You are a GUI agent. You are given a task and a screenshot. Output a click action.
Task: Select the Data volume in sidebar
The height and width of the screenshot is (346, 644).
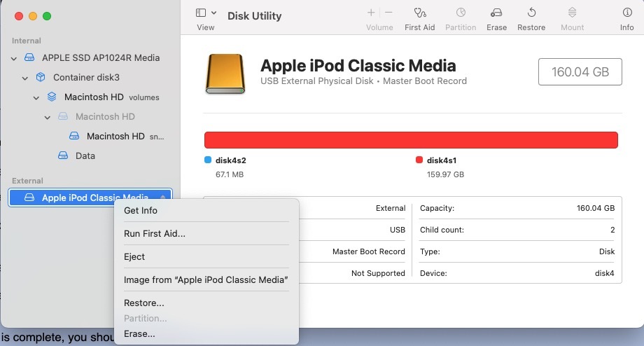point(85,156)
